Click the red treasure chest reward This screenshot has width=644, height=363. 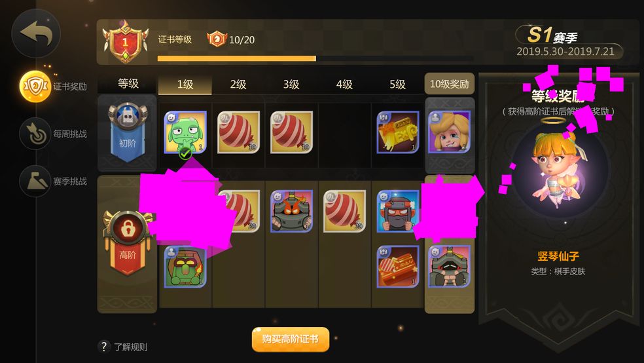click(x=397, y=267)
